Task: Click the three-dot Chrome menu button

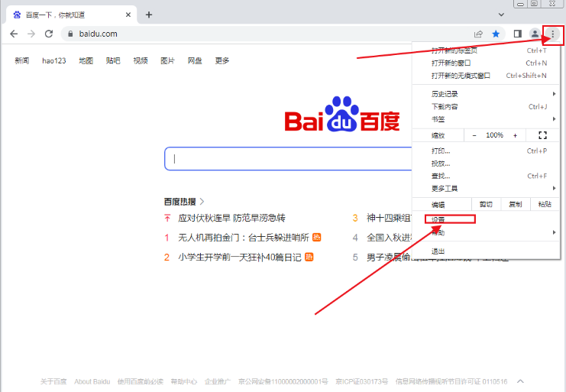Action: pos(553,34)
